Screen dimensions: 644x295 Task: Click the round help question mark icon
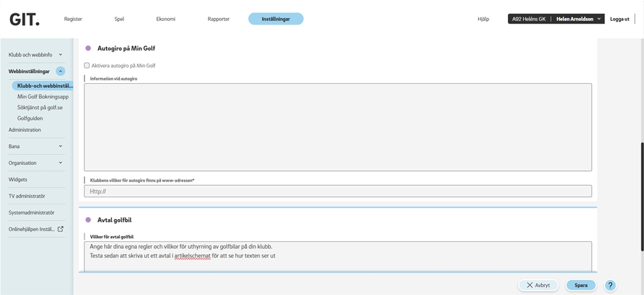[x=610, y=285]
